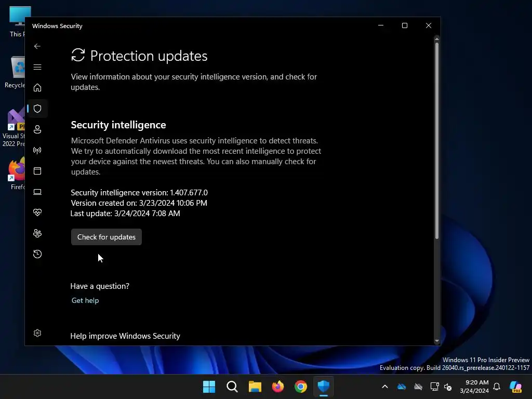This screenshot has width=532, height=399.
Task: Go back with the back arrow
Action: pos(37,46)
